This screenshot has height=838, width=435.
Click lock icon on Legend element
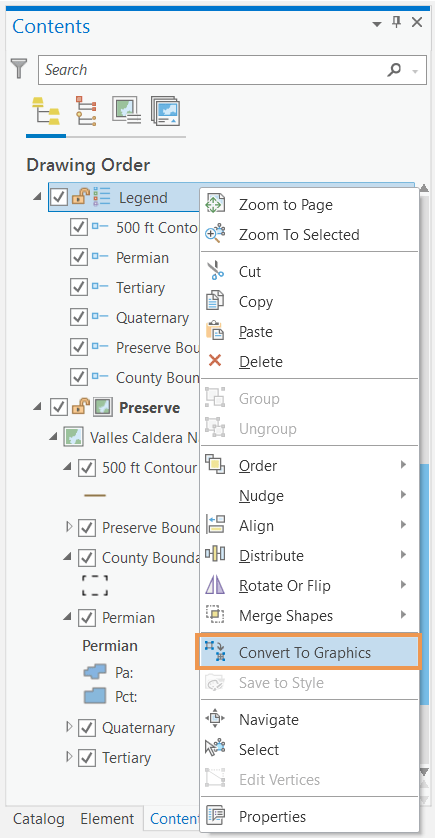[x=80, y=198]
